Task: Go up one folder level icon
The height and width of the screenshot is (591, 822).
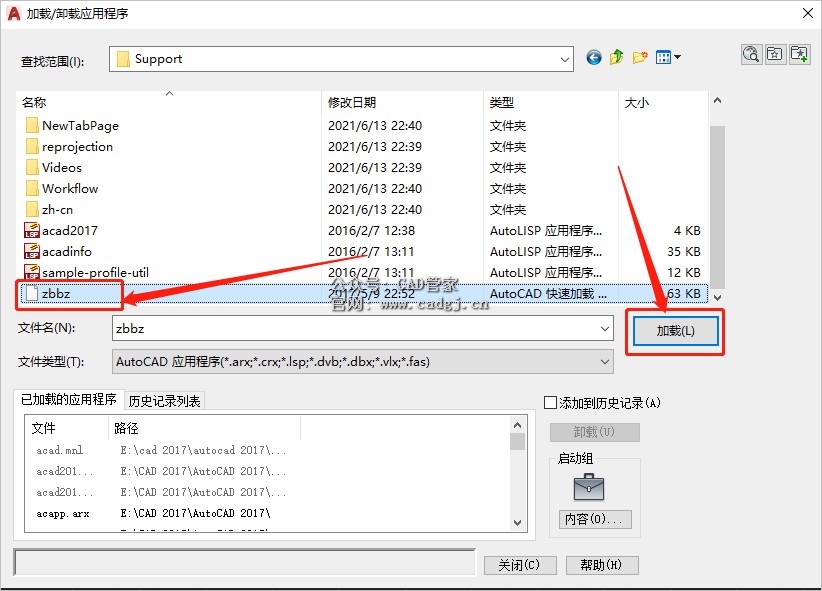Action: [616, 57]
